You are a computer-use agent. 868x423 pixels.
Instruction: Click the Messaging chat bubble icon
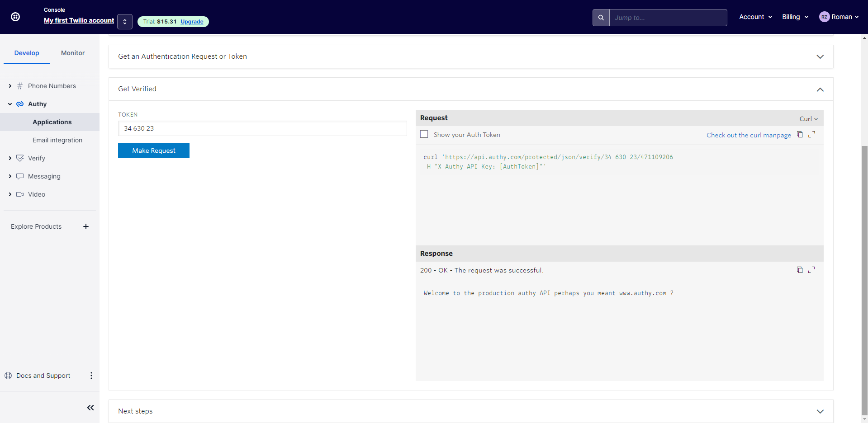20,176
